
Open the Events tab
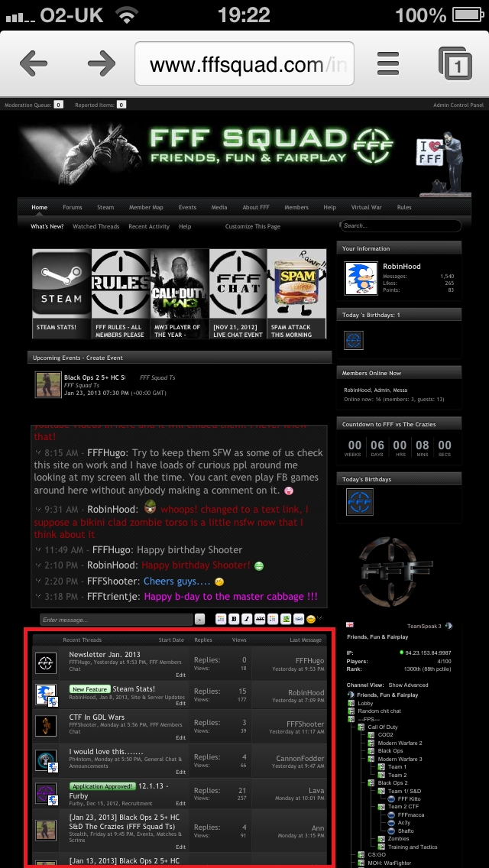[187, 208]
